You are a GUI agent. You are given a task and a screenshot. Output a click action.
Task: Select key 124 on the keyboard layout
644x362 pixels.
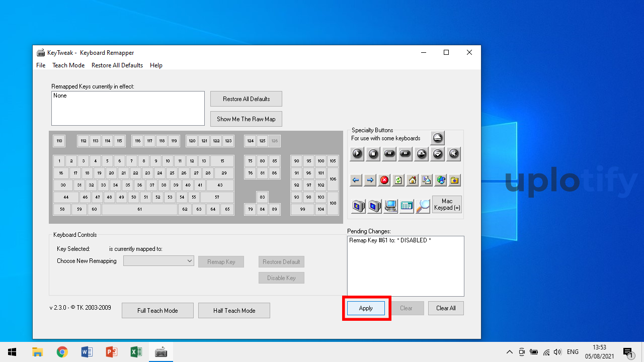[x=250, y=141]
